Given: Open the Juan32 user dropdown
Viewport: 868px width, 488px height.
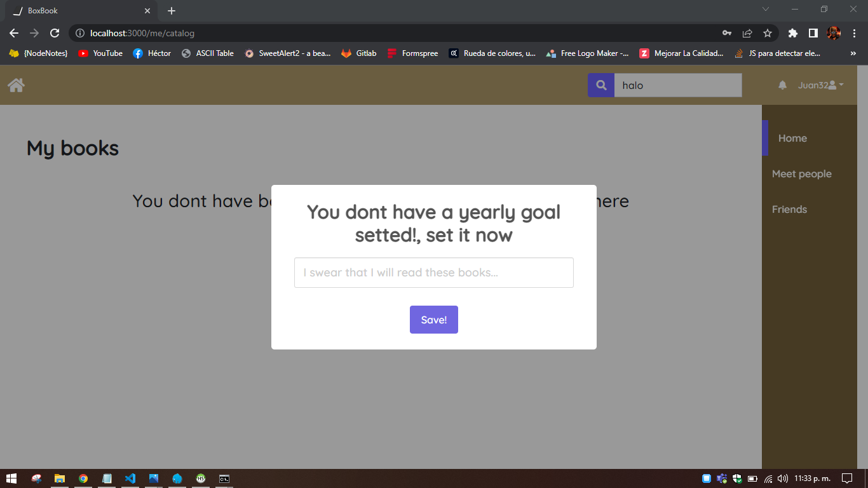Looking at the screenshot, I should [x=821, y=85].
